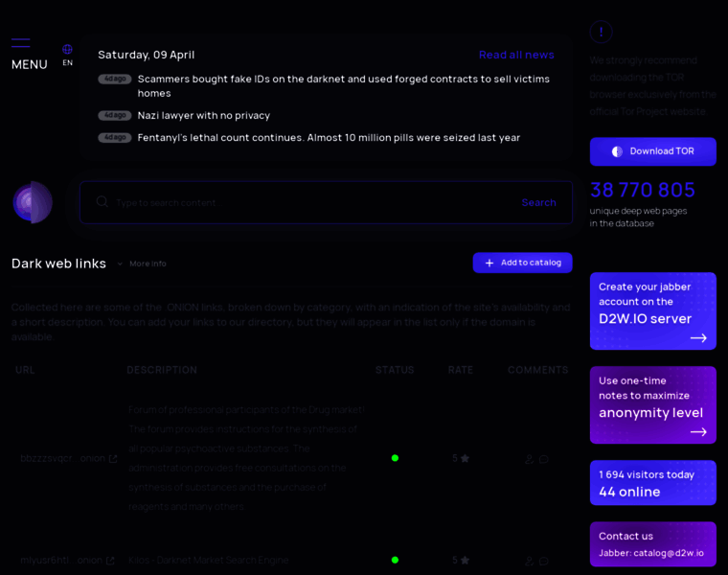The height and width of the screenshot is (575, 728).
Task: Click the 44 online visitors card
Action: pos(652,483)
